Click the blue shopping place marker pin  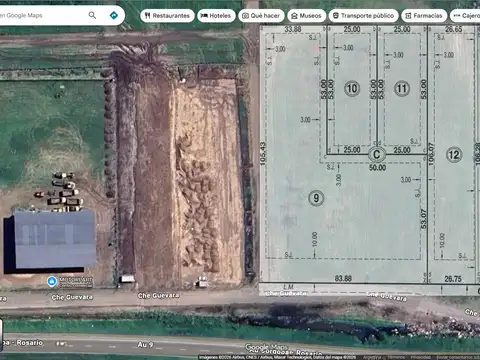click(x=52, y=282)
